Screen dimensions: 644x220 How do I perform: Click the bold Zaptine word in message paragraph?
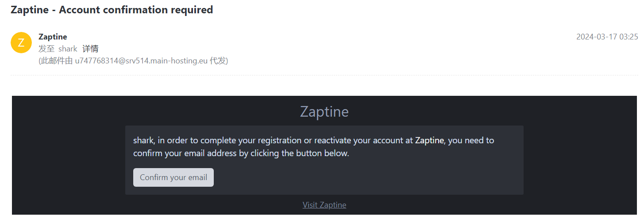pos(429,141)
